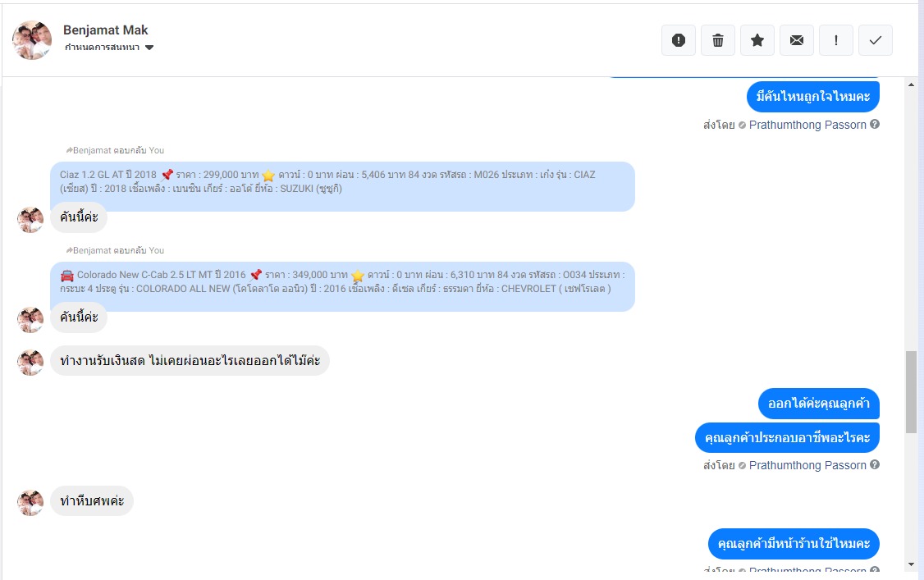Click the Benjamat Mak name heading
This screenshot has height=580, width=924.
106,30
